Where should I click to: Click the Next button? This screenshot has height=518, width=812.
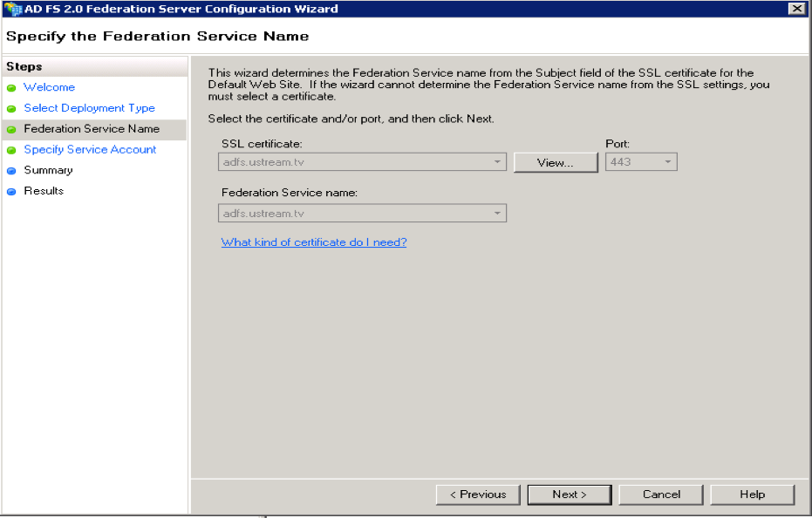click(570, 494)
